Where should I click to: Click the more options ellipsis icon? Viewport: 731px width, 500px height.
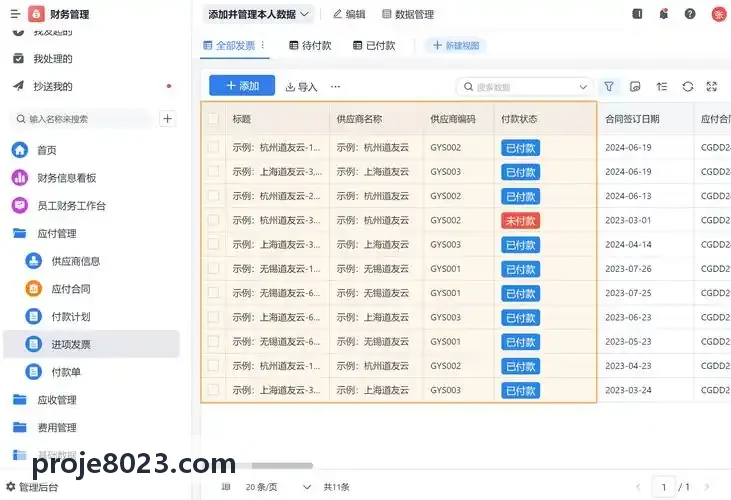coord(335,86)
